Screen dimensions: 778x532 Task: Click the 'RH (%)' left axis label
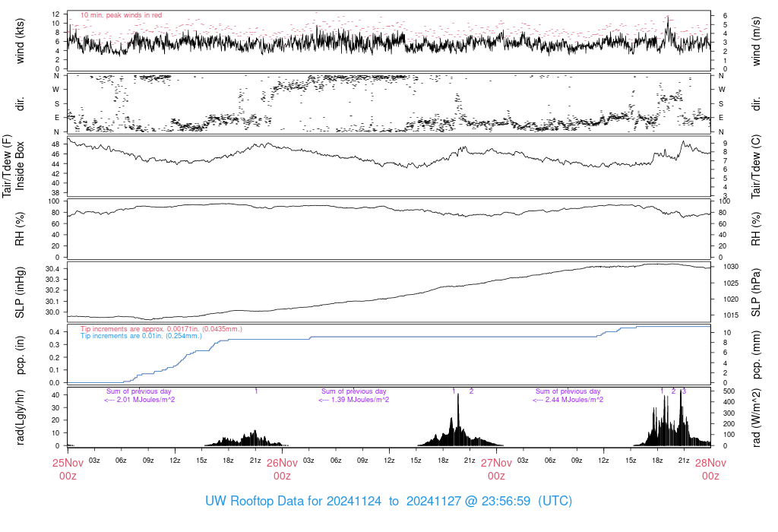point(20,229)
